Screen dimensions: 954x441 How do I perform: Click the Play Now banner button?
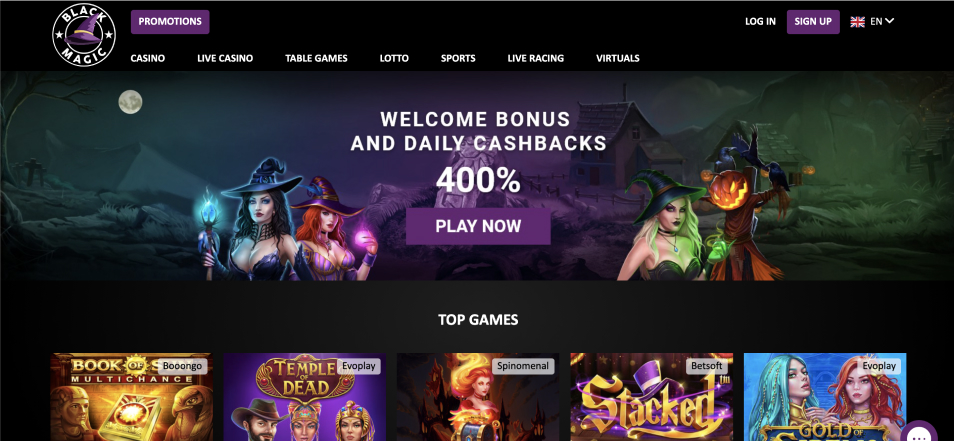[478, 226]
